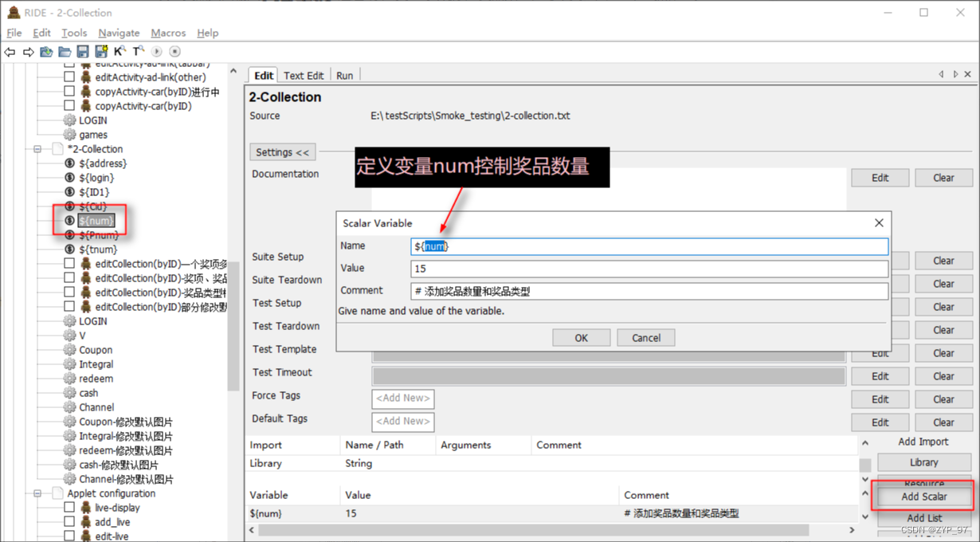Click the green Run tests toolbar icon
980x542 pixels.
(x=156, y=52)
